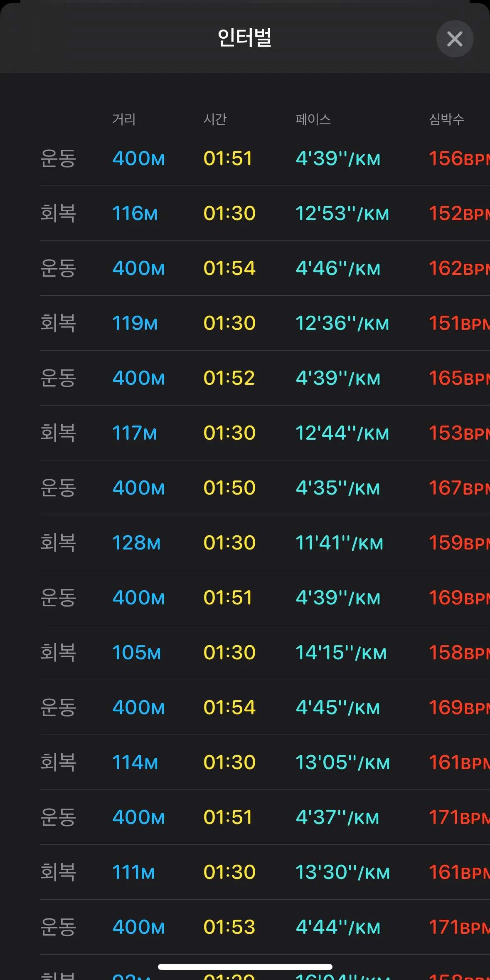Tap the 01:52 interval time
This screenshot has height=980, width=490.
pos(229,378)
